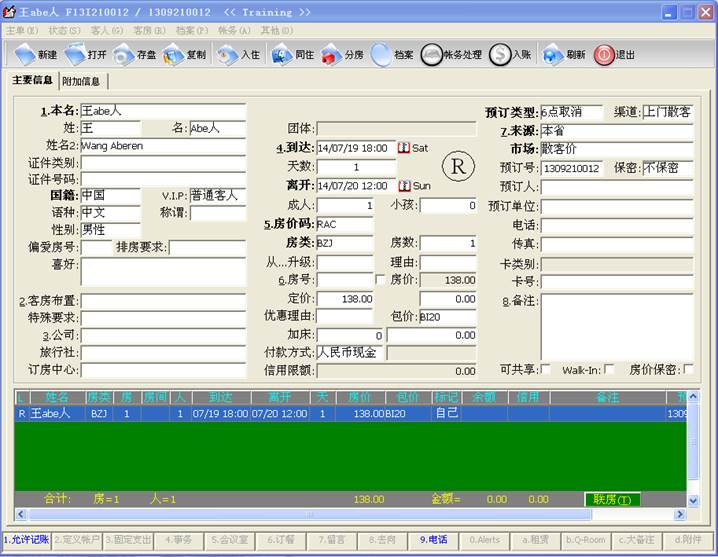Click horizontal scrollbar right arrow

[x=680, y=514]
